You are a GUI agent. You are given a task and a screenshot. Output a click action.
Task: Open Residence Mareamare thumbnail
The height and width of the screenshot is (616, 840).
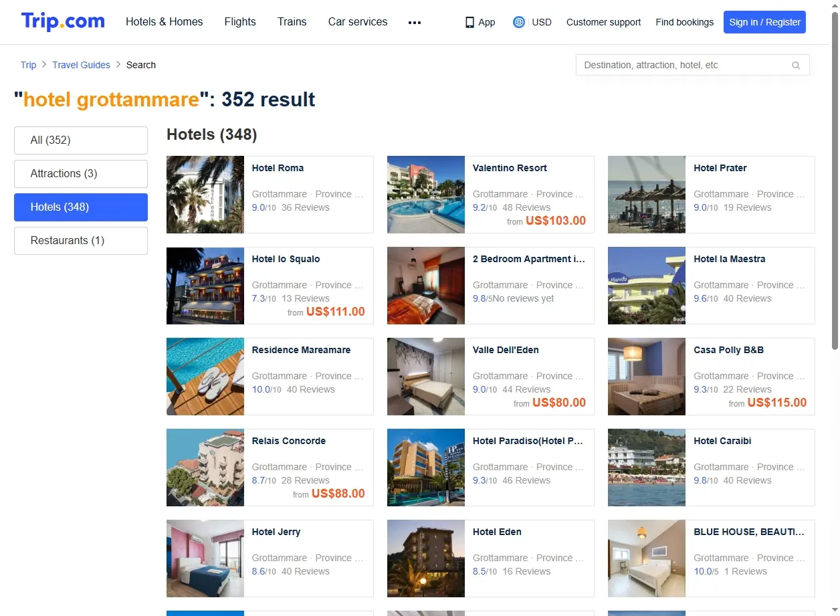[205, 377]
